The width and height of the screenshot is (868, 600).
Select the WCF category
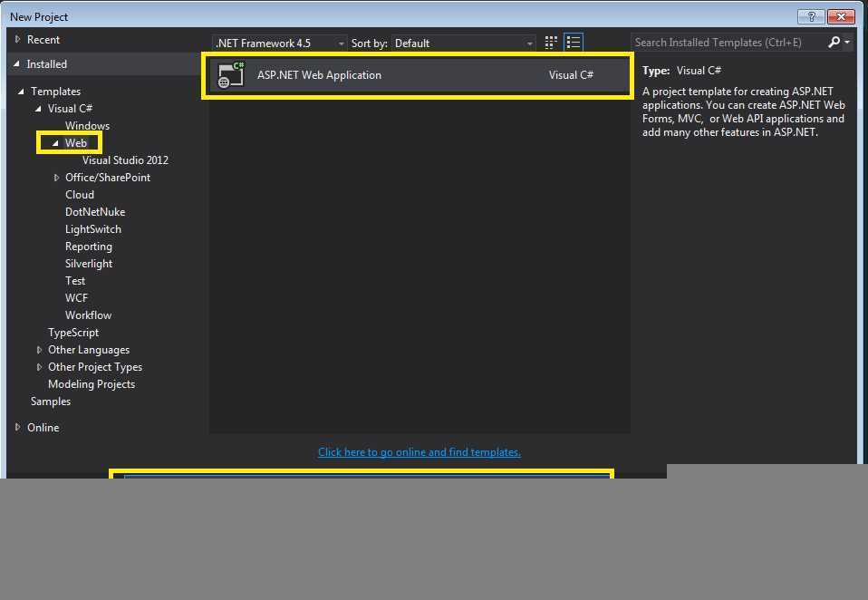76,298
